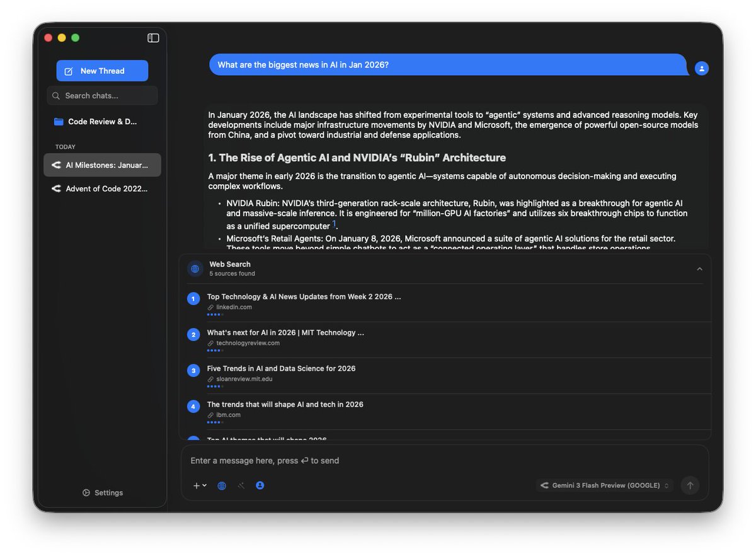The width and height of the screenshot is (756, 556).
Task: Click the Gemini icon beside AI Milestones thread
Action: [x=56, y=165]
